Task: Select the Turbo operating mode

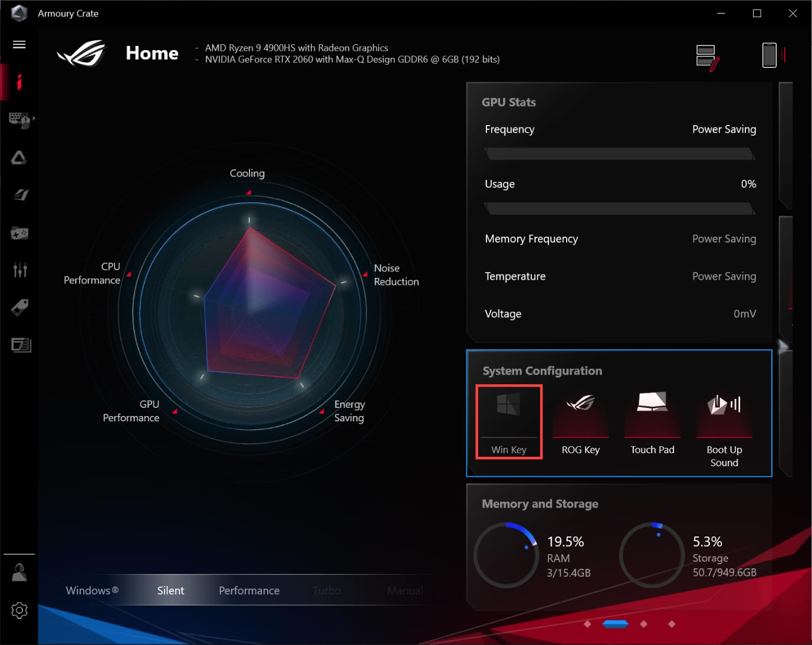Action: point(327,590)
